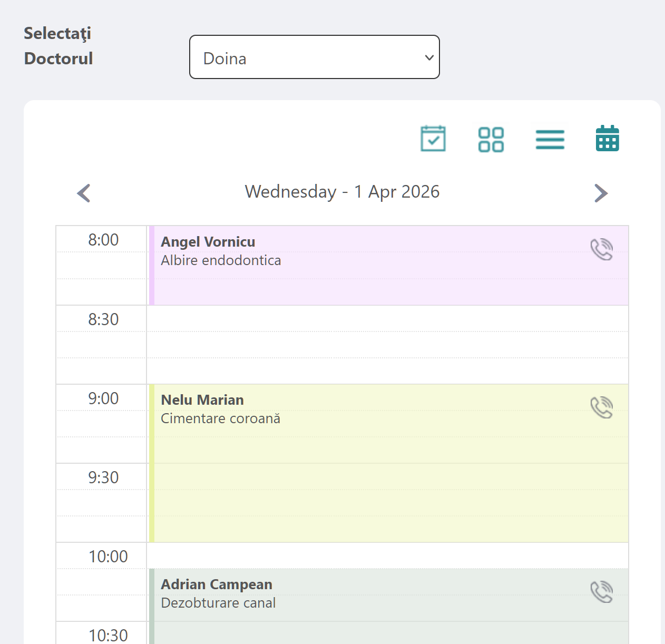Click the Selectaţi Doctorul label
Screen dimensions: 665x644
tap(58, 46)
